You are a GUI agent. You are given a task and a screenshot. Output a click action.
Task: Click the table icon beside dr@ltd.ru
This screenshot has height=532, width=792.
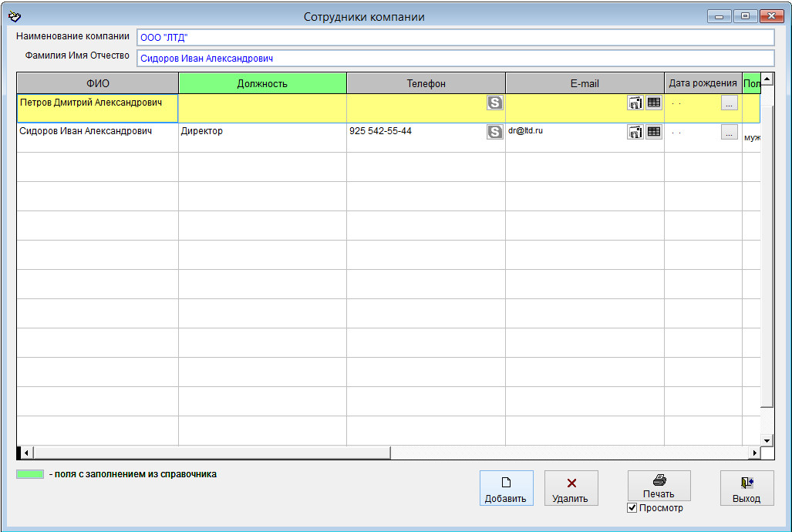coord(654,132)
